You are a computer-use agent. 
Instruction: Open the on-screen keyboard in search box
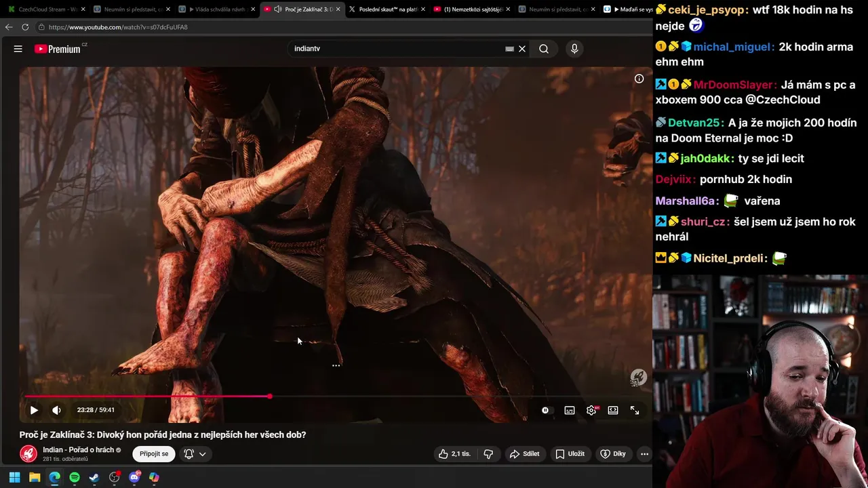click(x=509, y=49)
